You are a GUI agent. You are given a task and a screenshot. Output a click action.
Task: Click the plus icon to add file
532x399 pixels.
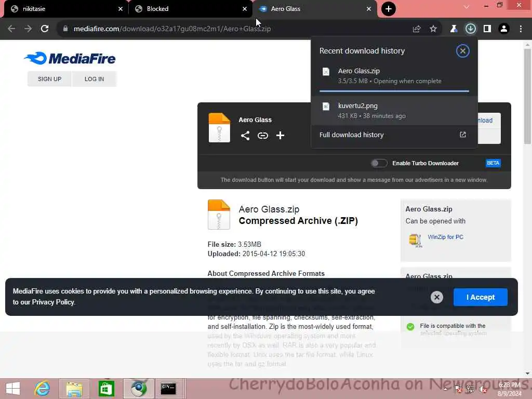(x=280, y=136)
